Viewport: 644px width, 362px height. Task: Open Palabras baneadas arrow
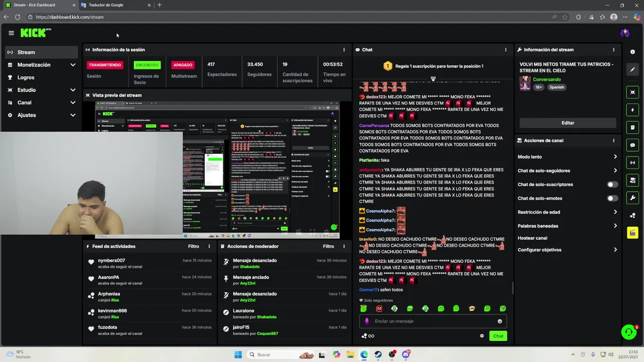tap(615, 226)
